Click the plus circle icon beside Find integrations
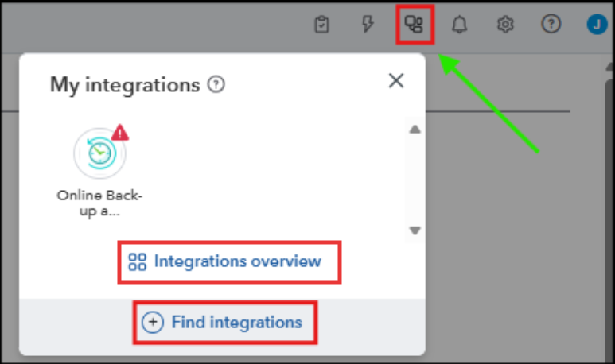 (x=153, y=322)
